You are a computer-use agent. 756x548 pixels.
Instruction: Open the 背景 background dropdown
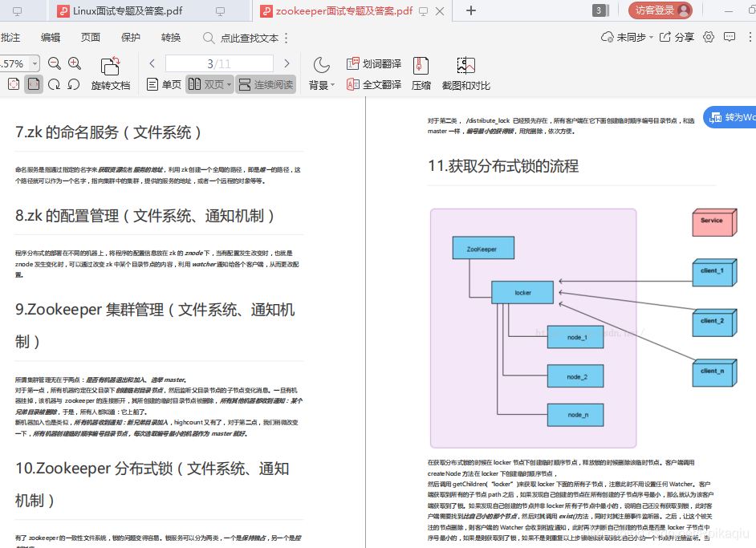321,85
